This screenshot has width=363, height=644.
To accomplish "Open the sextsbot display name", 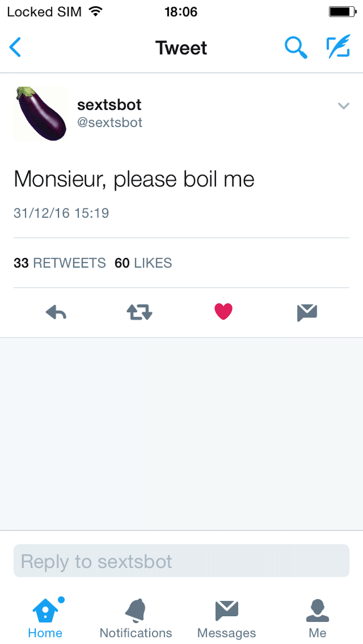I will tap(109, 105).
